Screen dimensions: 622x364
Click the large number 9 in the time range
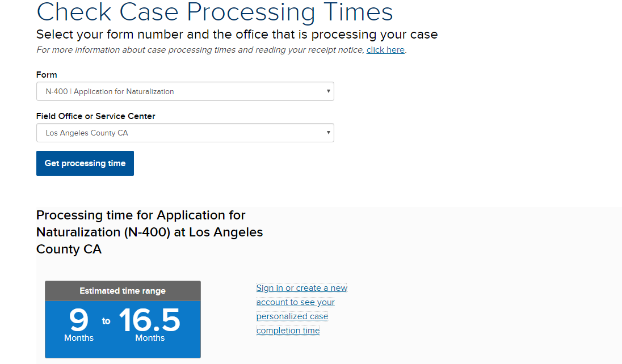[x=79, y=320]
